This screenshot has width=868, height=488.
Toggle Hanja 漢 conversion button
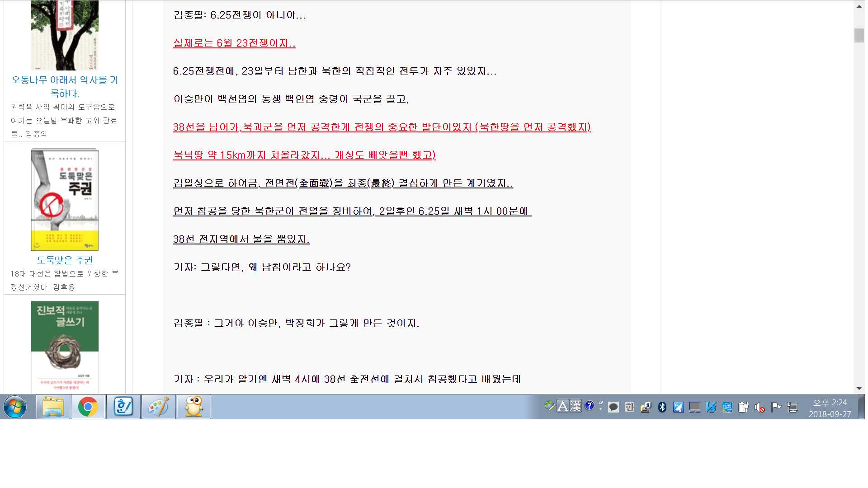tap(575, 406)
